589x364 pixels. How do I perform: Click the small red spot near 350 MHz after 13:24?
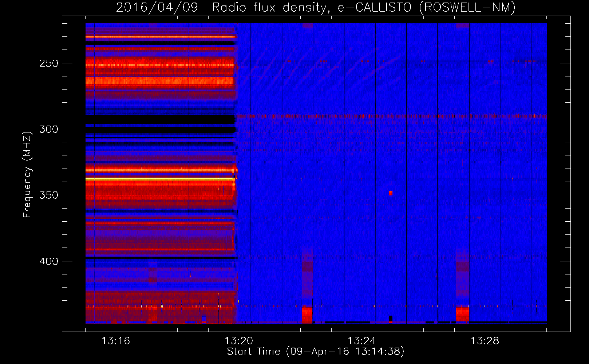coord(391,193)
